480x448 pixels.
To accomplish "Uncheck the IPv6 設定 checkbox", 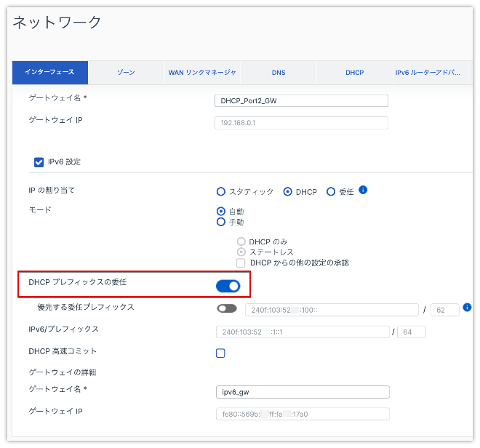I will [x=39, y=162].
